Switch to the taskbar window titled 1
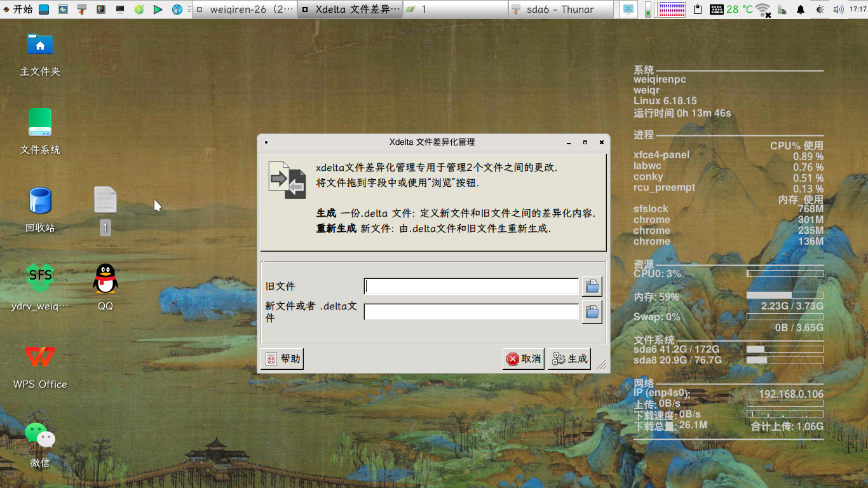The width and height of the screenshot is (868, 488). (x=456, y=10)
